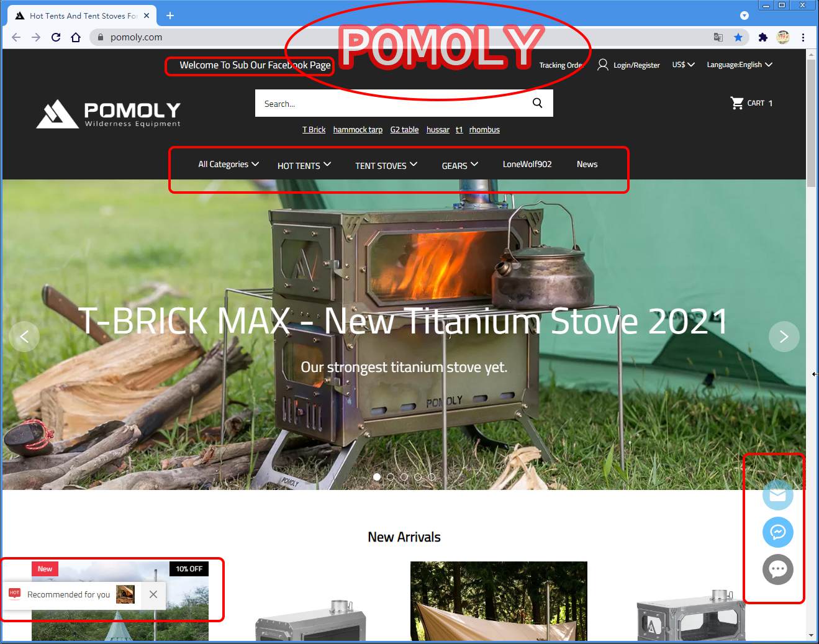Open the News menu item
The height and width of the screenshot is (644, 819).
coord(587,164)
